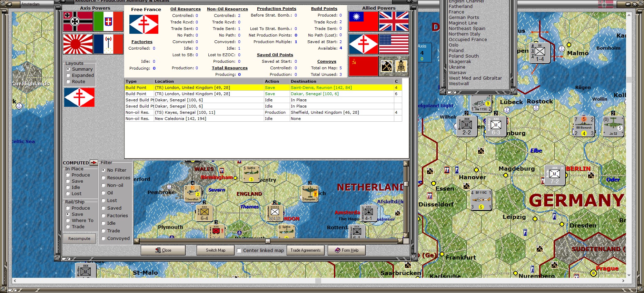Screen dimensions: 644x293
Task: Click the small Free France flag below Layouts
Action: click(x=79, y=97)
